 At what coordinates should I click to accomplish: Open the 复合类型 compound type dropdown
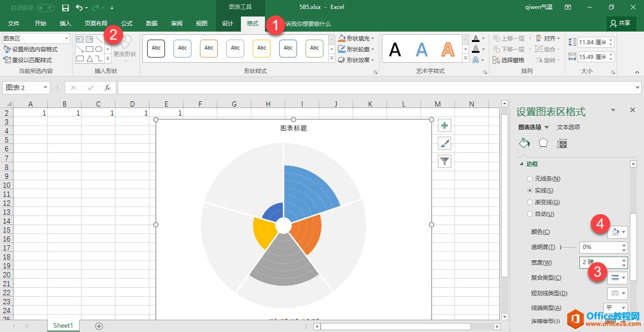618,278
